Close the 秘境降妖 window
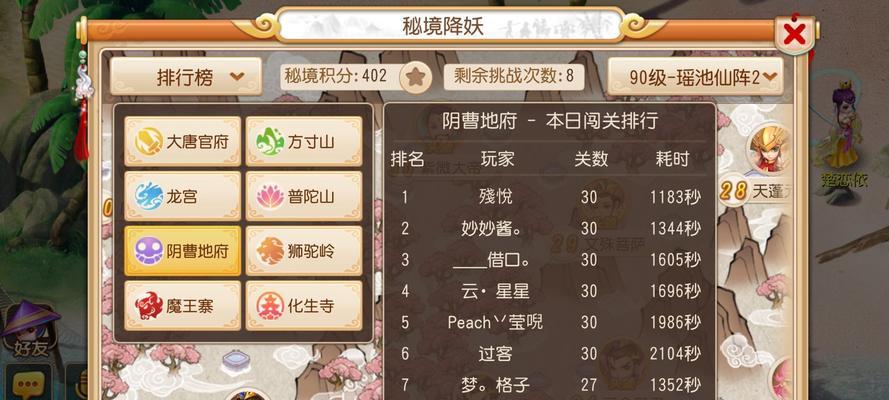This screenshot has width=889, height=400. coord(795,35)
